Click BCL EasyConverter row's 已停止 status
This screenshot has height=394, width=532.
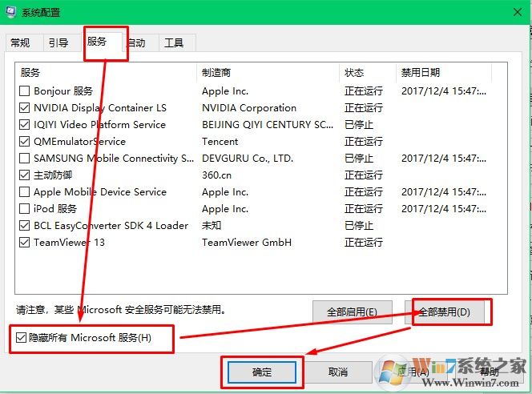359,226
